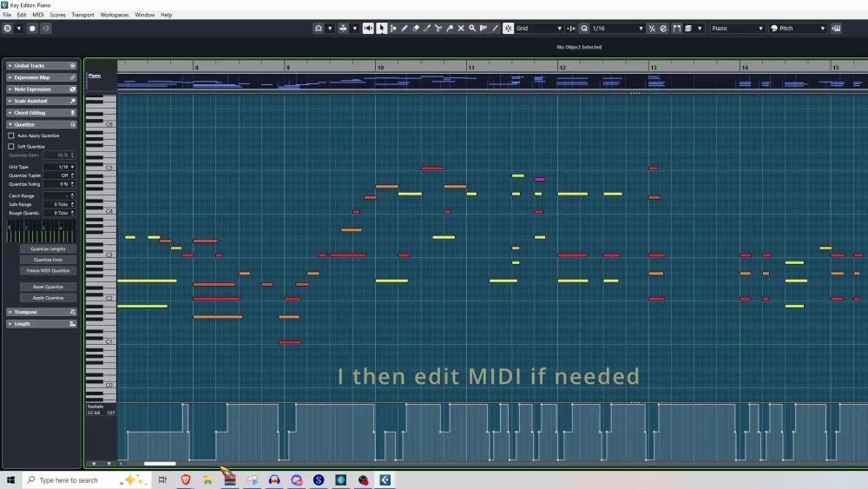This screenshot has height=489, width=868.
Task: Open Grid Type 1/16 dropdown in inspector
Action: 59,167
